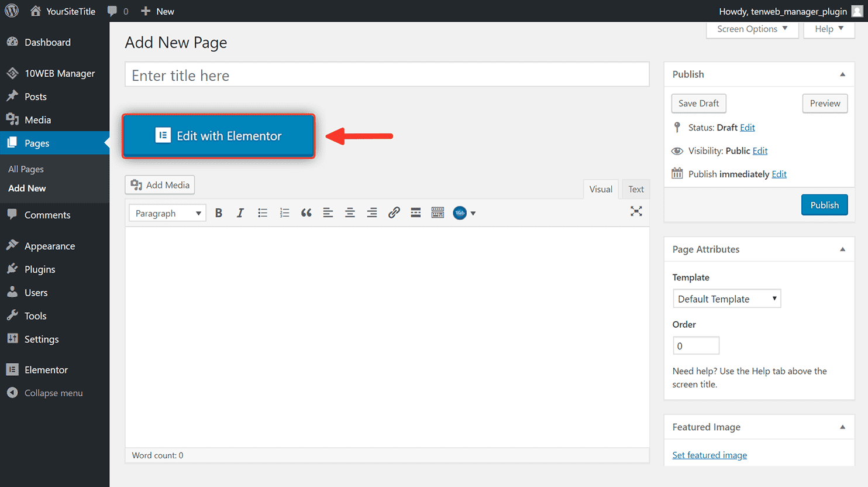Screen dimensions: 868x487
Task: Open Plugins in the sidebar
Action: tap(54, 269)
